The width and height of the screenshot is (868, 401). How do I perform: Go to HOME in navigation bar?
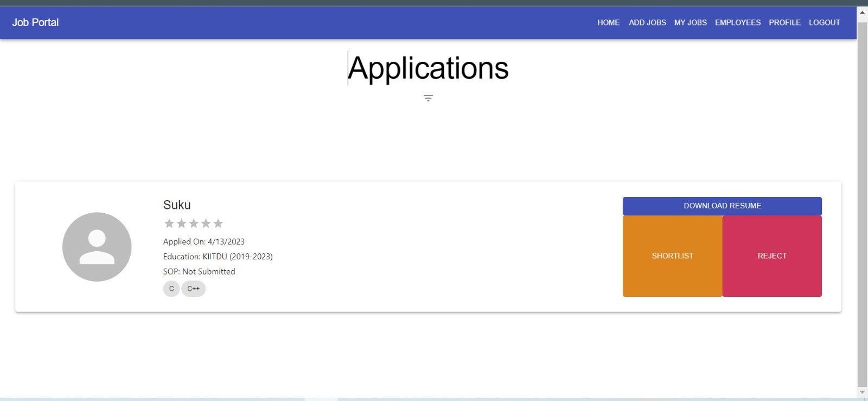(x=609, y=22)
